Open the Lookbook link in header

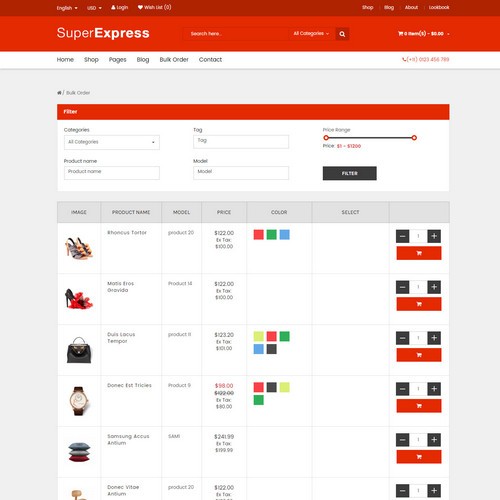click(439, 7)
